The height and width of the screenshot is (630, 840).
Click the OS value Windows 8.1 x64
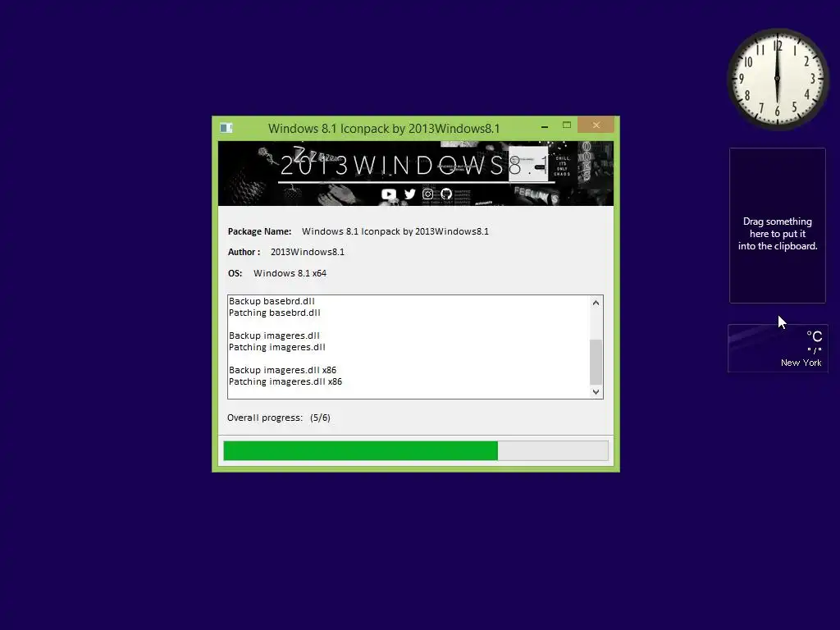point(290,273)
